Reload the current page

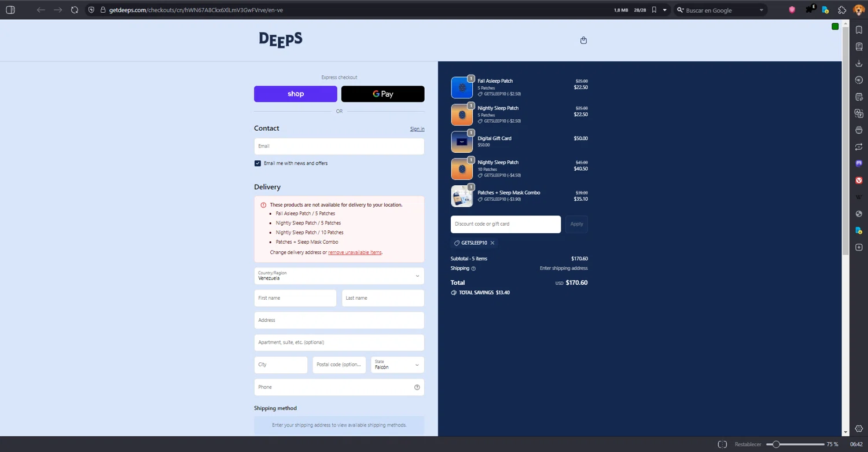point(75,10)
